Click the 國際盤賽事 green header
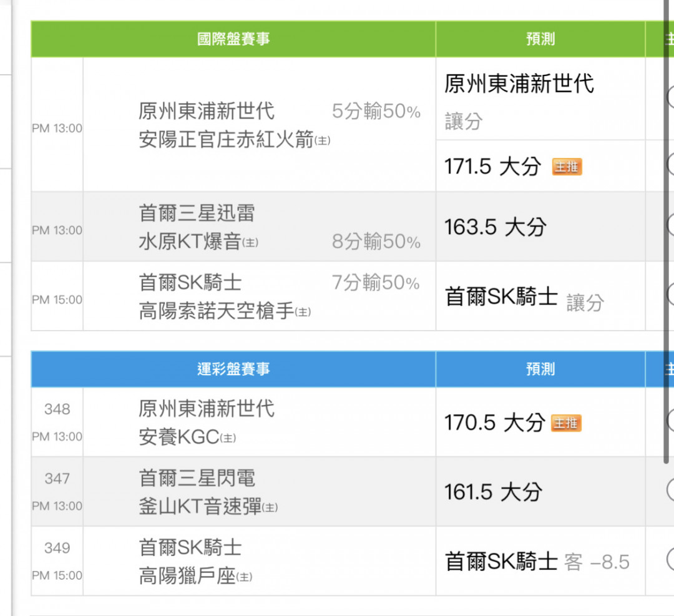Image resolution: width=674 pixels, height=616 pixels. [x=233, y=39]
